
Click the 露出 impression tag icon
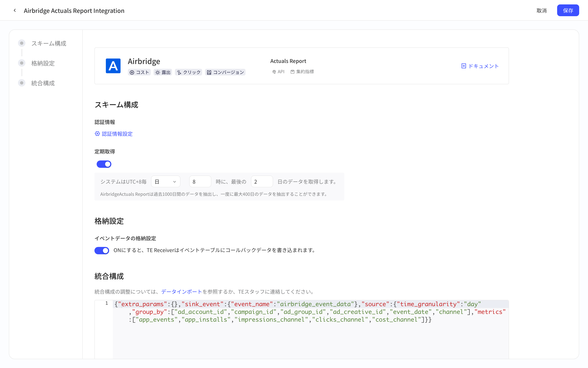pos(158,72)
